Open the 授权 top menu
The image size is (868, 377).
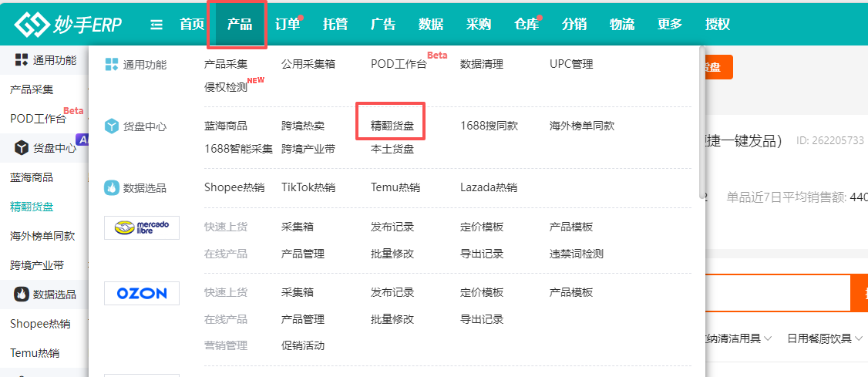[x=718, y=25]
